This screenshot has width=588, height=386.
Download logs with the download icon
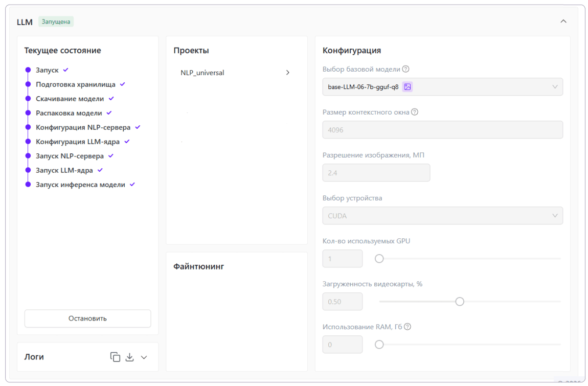coord(130,357)
